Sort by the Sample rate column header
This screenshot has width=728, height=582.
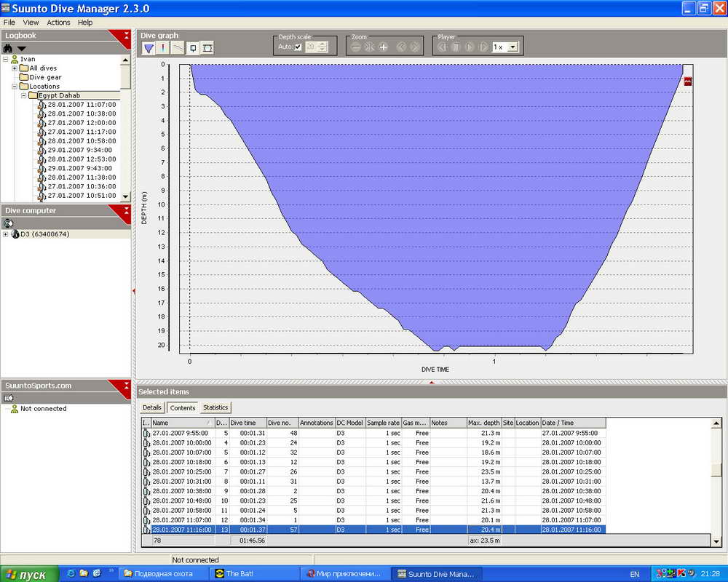tap(384, 423)
